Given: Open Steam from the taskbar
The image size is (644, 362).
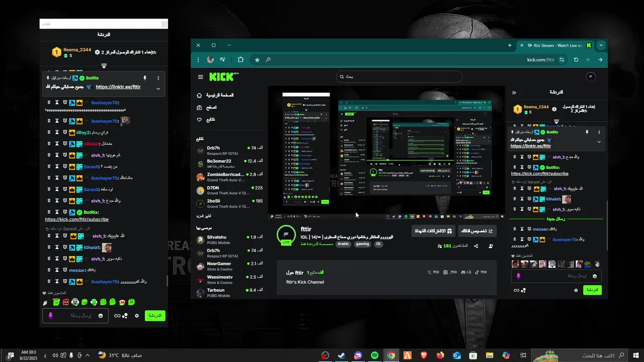Looking at the screenshot, I should [x=341, y=355].
